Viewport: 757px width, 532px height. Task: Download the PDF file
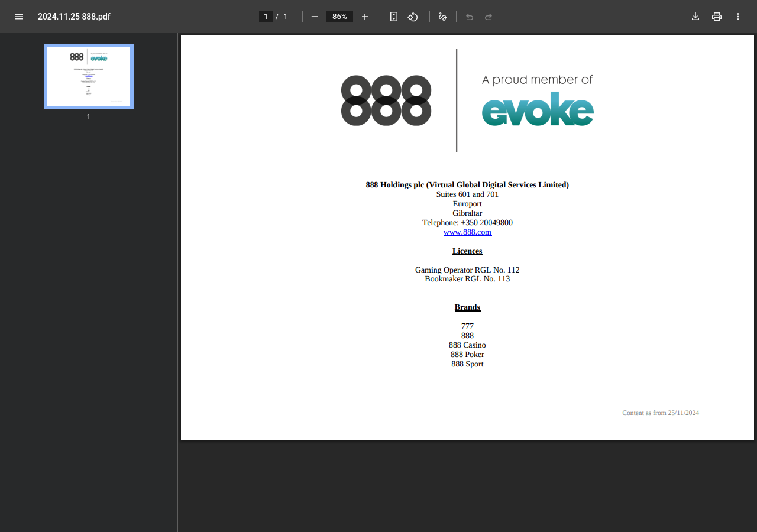coord(695,17)
